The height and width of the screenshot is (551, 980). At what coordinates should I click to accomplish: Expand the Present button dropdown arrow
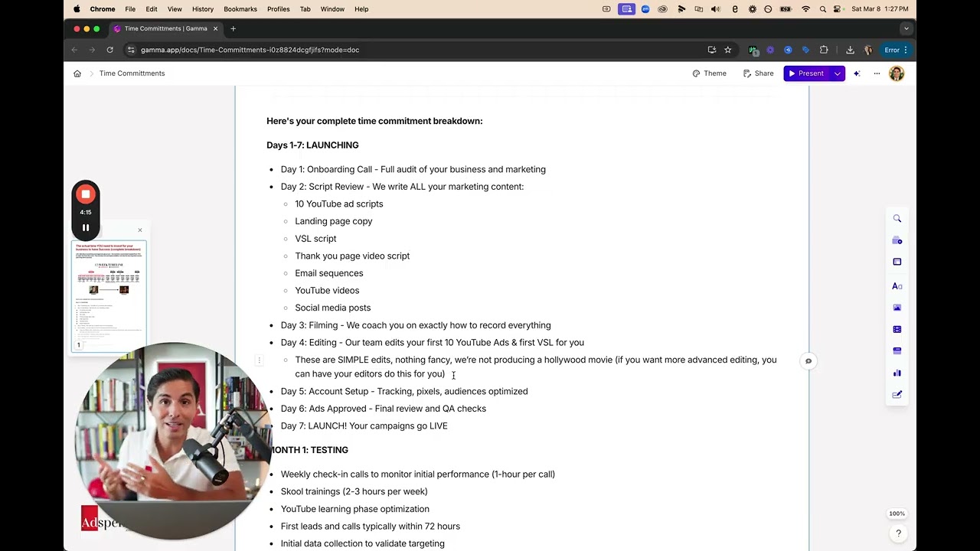click(x=838, y=73)
